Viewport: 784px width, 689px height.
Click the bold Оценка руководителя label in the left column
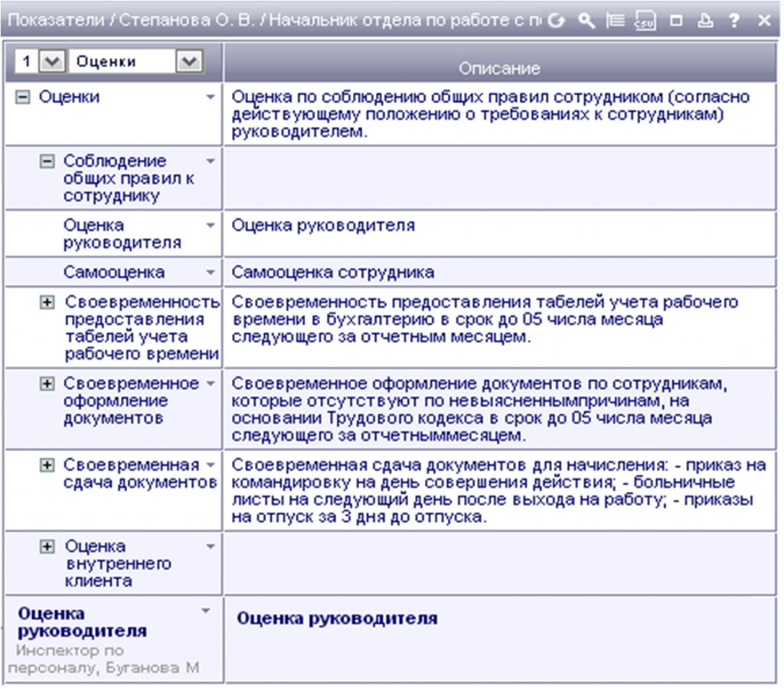[x=82, y=622]
